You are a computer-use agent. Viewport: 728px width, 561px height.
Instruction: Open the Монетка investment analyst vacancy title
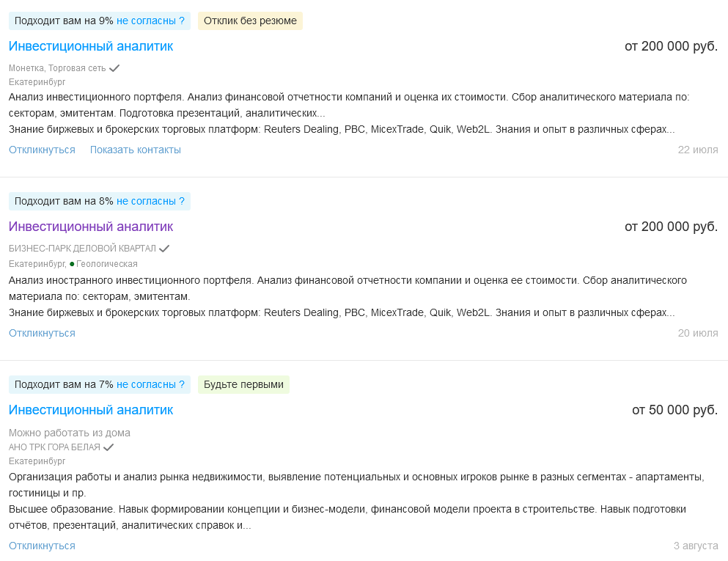(x=91, y=46)
